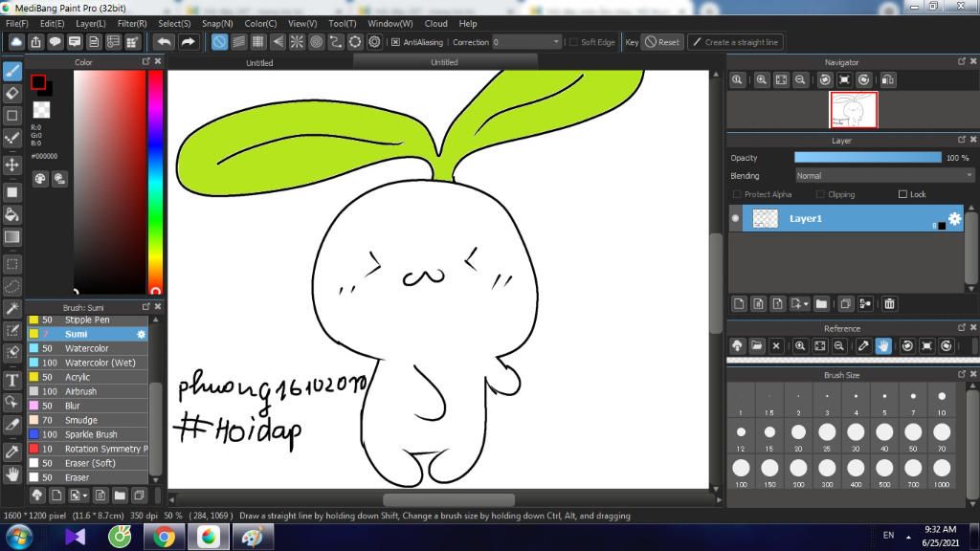Viewport: 980px width, 551px height.
Task: Expand add brush dropdown in Brush panel
Action: 85,496
